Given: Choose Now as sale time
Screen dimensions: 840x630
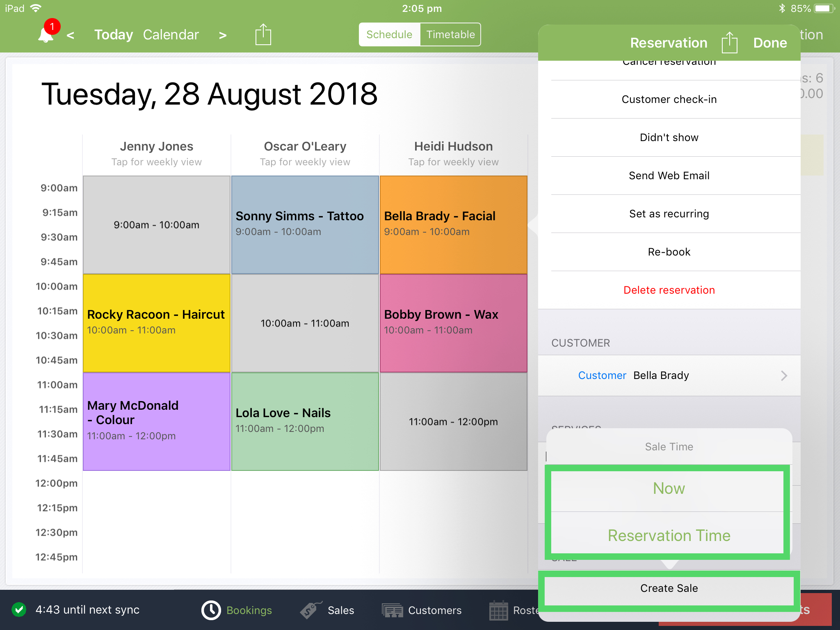Looking at the screenshot, I should click(669, 488).
